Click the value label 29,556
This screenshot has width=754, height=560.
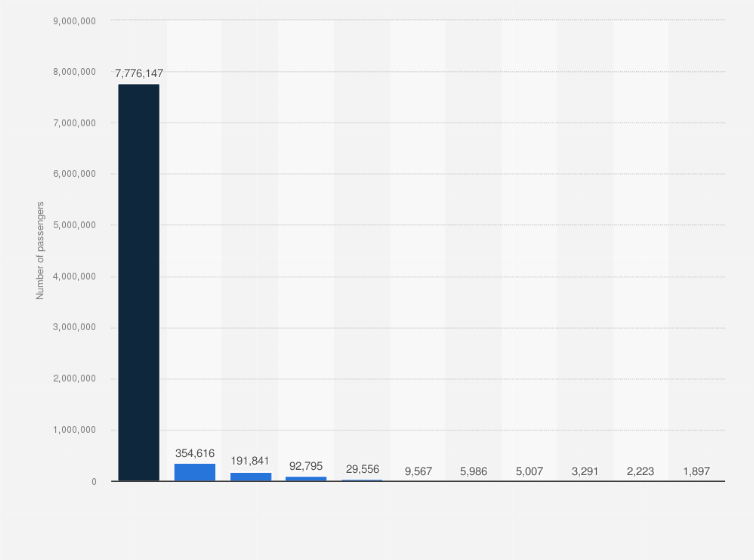pyautogui.click(x=363, y=469)
